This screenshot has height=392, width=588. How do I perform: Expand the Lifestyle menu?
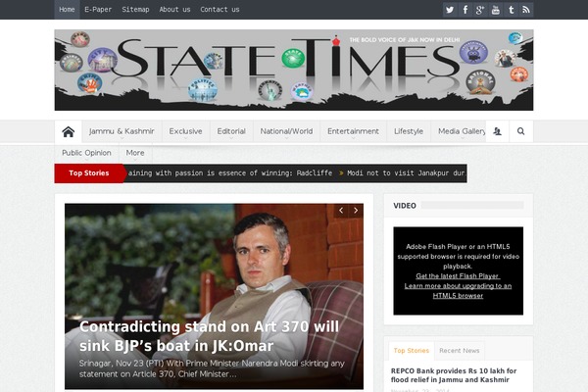click(409, 131)
